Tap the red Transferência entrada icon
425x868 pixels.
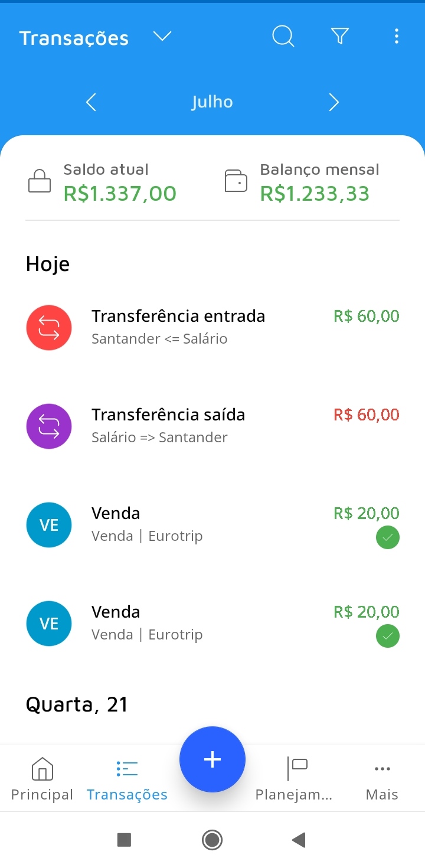point(49,328)
